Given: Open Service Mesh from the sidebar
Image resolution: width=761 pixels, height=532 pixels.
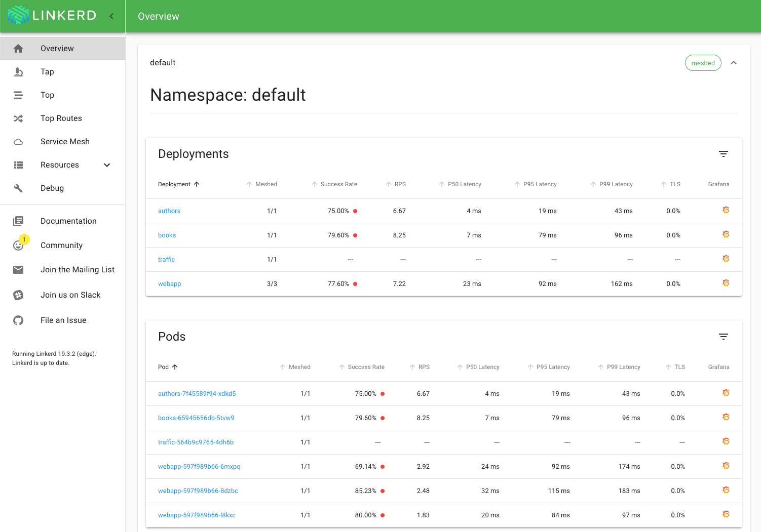Looking at the screenshot, I should (65, 141).
